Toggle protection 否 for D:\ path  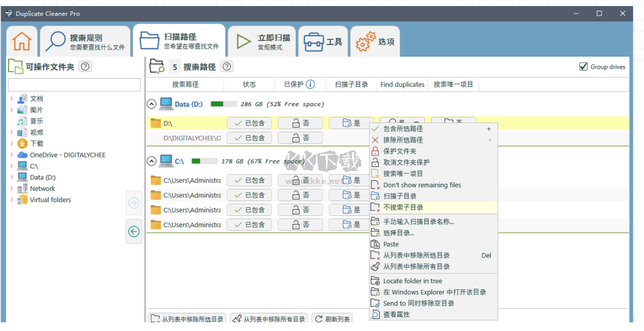click(300, 123)
